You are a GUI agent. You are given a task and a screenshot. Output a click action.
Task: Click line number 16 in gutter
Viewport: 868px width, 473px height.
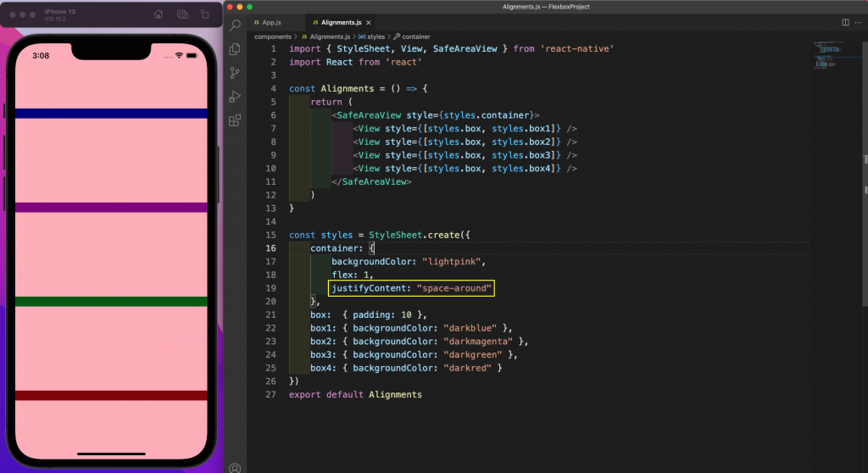(270, 248)
